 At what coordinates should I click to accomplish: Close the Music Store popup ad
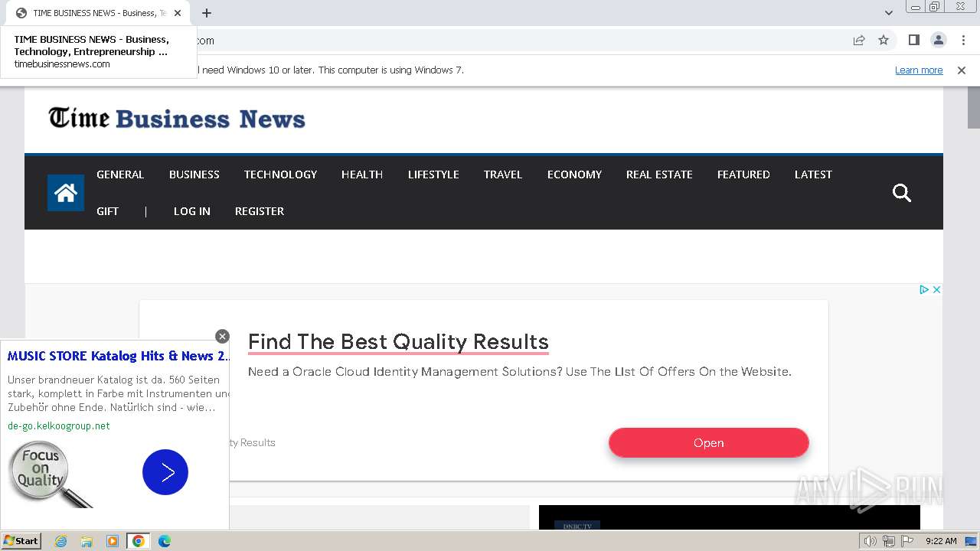point(222,336)
